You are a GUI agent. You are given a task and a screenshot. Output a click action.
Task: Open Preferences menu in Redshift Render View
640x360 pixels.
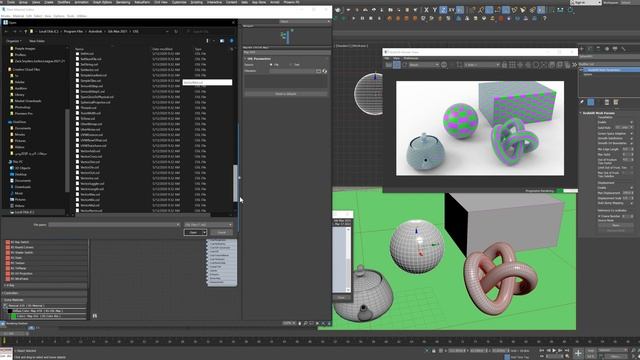[411, 58]
